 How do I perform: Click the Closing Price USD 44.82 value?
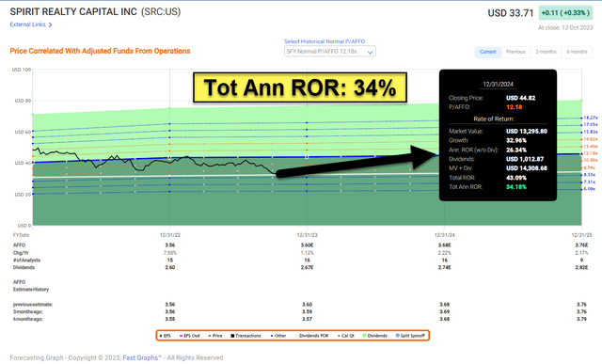pos(520,98)
